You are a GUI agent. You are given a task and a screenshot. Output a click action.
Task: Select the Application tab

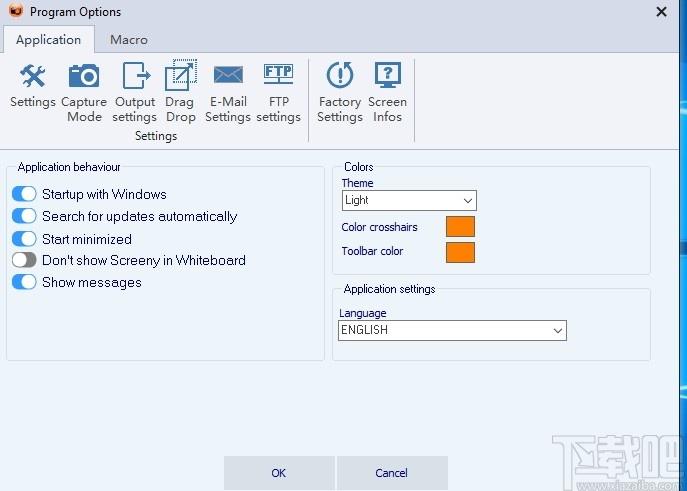(x=49, y=40)
